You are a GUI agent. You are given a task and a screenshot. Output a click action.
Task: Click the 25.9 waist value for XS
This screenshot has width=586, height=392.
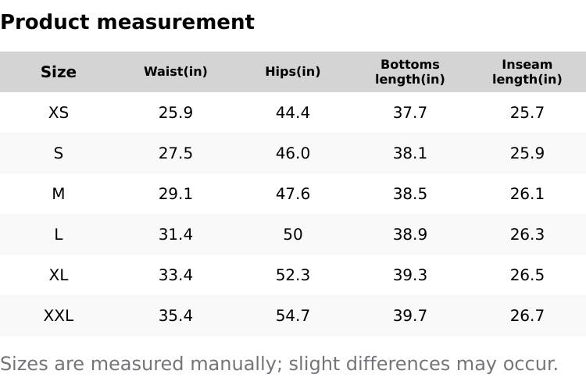pos(176,112)
